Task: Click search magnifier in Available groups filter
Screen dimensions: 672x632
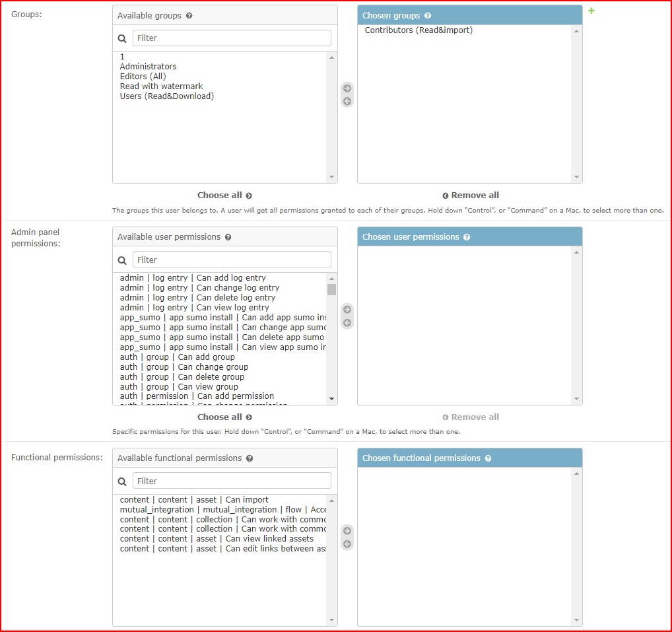Action: (x=122, y=38)
